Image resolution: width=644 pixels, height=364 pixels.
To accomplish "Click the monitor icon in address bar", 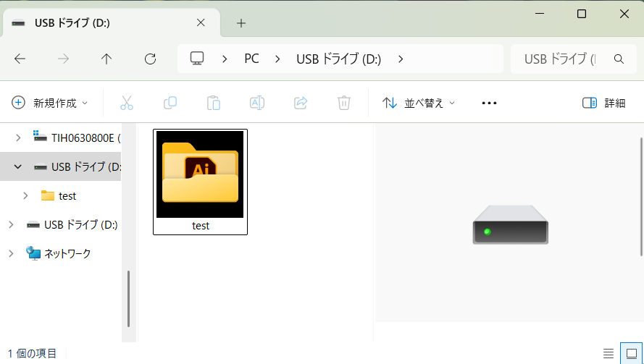I will (197, 59).
